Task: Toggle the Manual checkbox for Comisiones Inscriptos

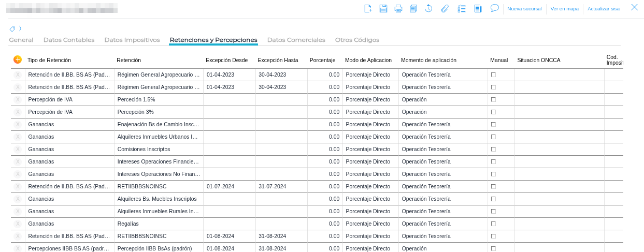Action: 493,149
